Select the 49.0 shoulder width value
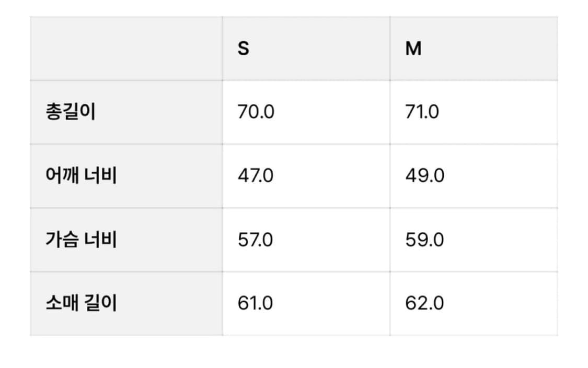The image size is (588, 368). point(424,176)
